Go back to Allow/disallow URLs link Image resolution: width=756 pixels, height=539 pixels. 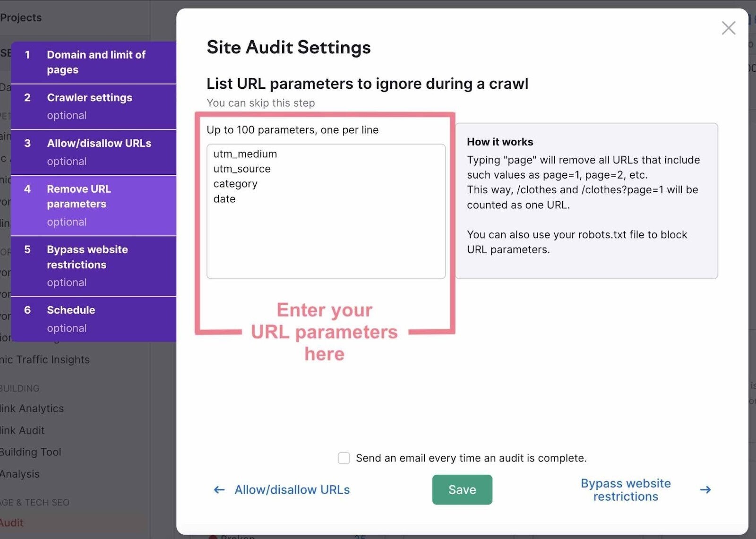292,490
